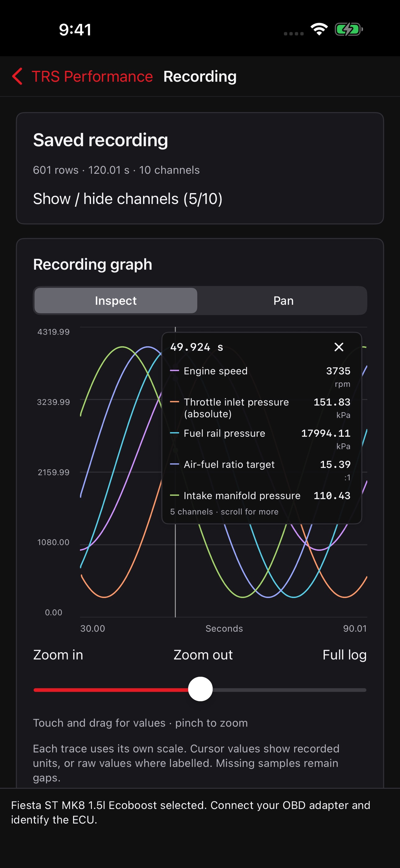Close the cursor values tooltip
This screenshot has width=400, height=868.
pos(339,347)
